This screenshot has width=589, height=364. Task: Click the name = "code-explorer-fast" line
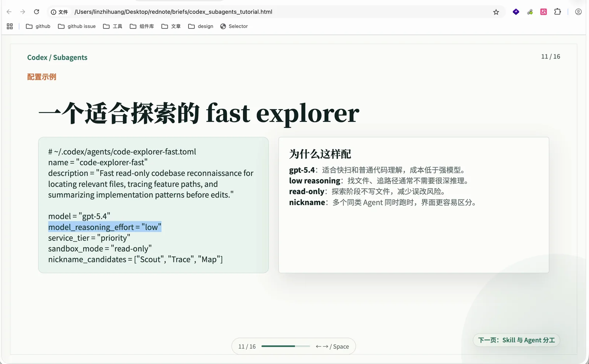(98, 162)
